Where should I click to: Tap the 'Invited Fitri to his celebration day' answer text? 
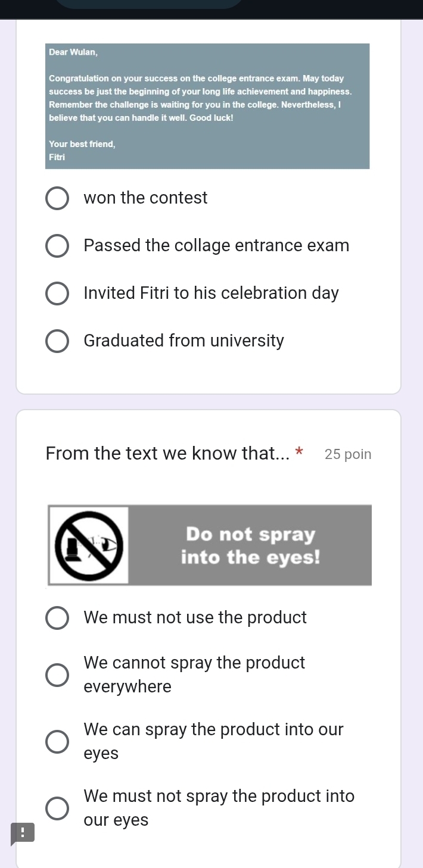point(211,294)
